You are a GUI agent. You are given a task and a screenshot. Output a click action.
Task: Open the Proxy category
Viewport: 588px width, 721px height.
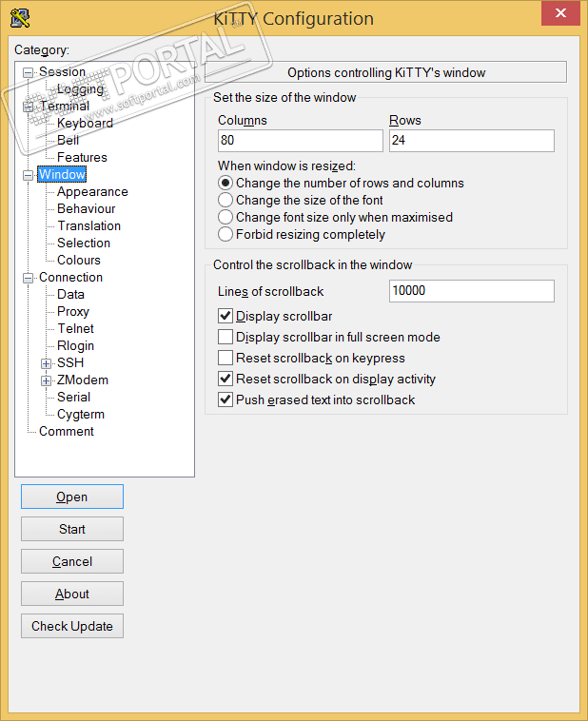(x=73, y=312)
